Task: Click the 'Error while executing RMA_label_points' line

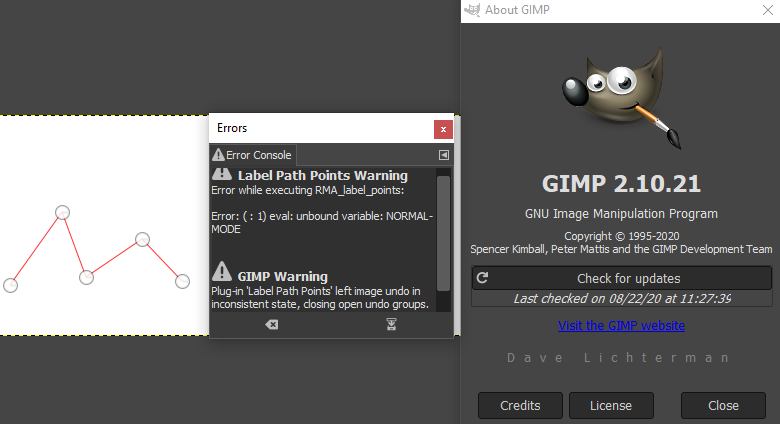Action: [307, 190]
